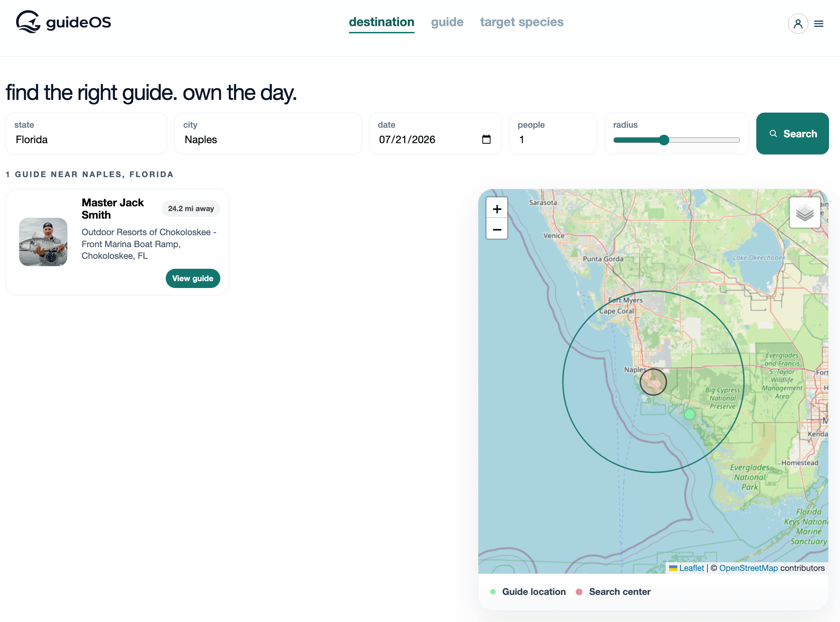
Task: Click the state field showing Florida
Action: tap(86, 134)
